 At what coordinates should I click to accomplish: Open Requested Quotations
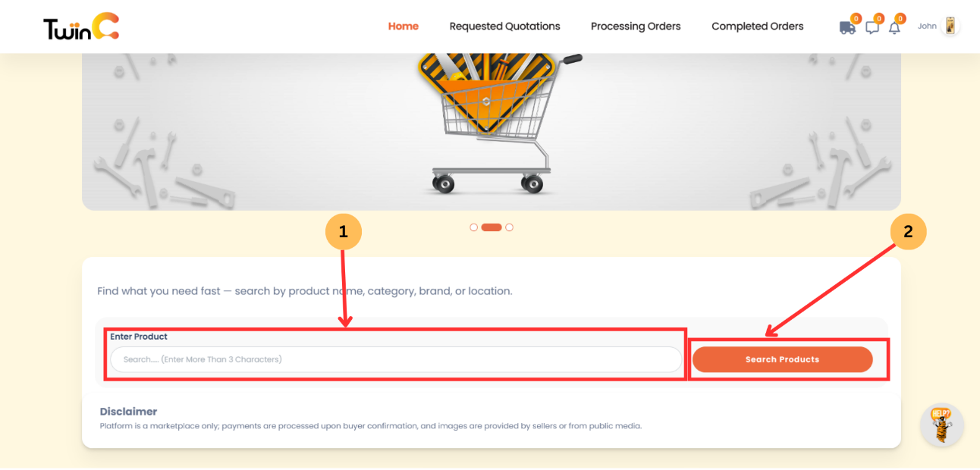click(x=504, y=26)
